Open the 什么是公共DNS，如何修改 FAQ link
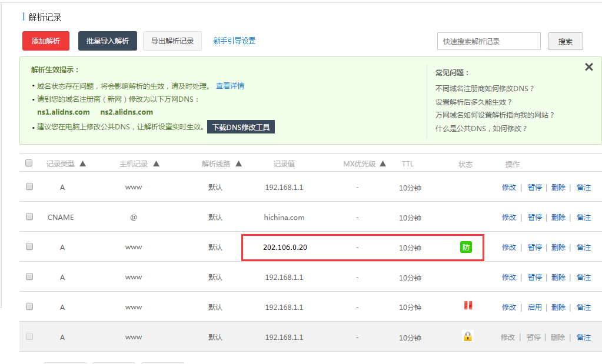 click(479, 128)
